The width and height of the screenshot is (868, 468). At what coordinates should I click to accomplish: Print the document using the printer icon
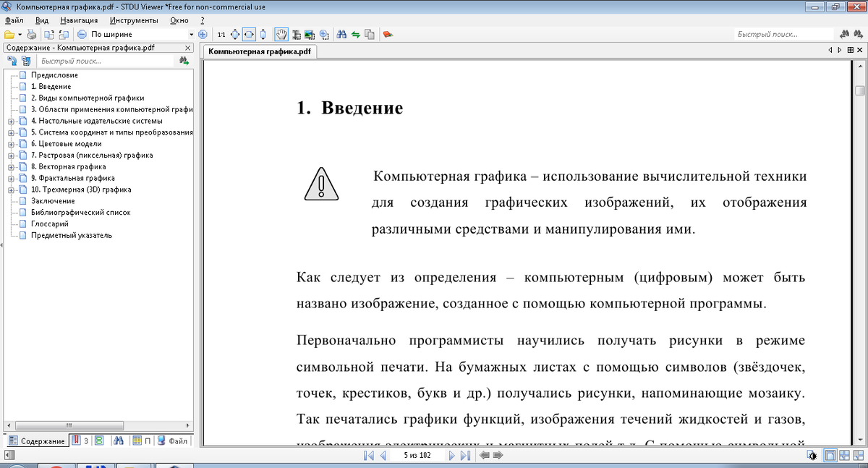(x=31, y=34)
